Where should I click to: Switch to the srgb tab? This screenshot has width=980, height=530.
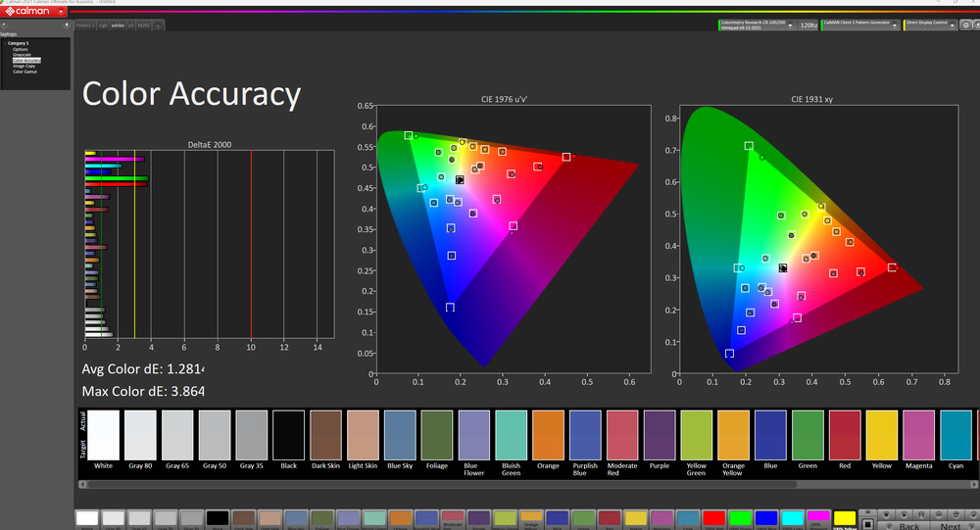[x=102, y=25]
